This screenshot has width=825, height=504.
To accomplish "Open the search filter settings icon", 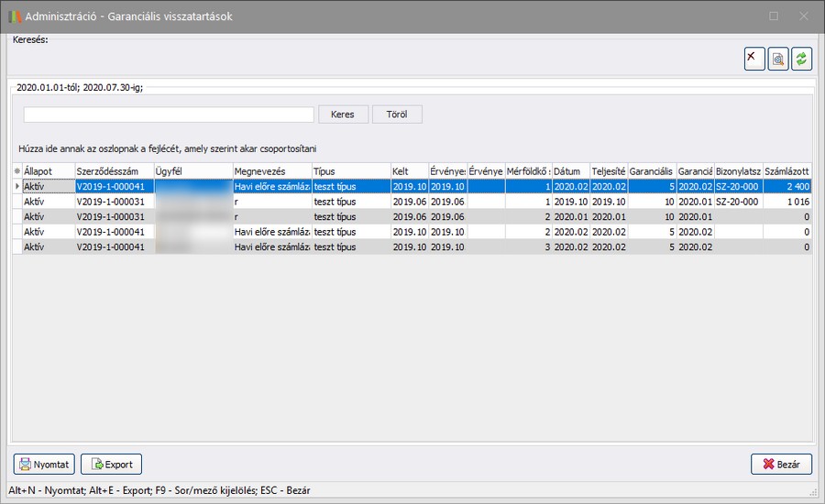I will click(x=778, y=59).
